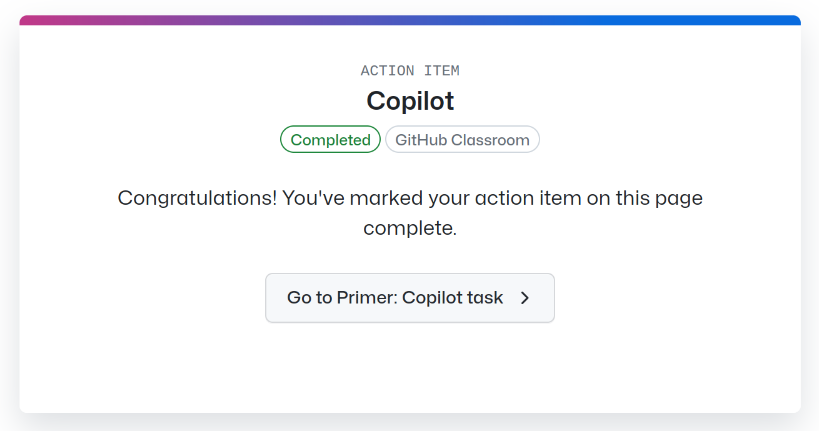The width and height of the screenshot is (819, 431).
Task: Click the ACTION ITEM label
Action: [410, 71]
